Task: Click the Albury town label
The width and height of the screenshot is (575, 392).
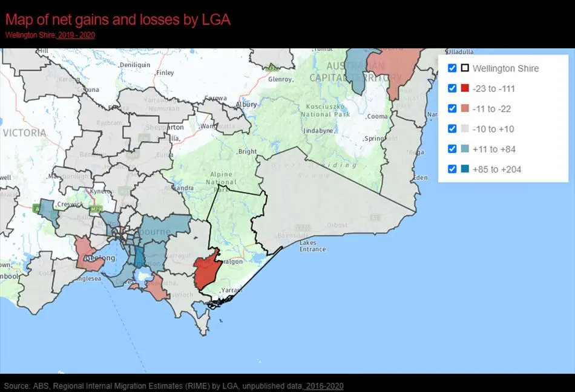Action: 246,105
